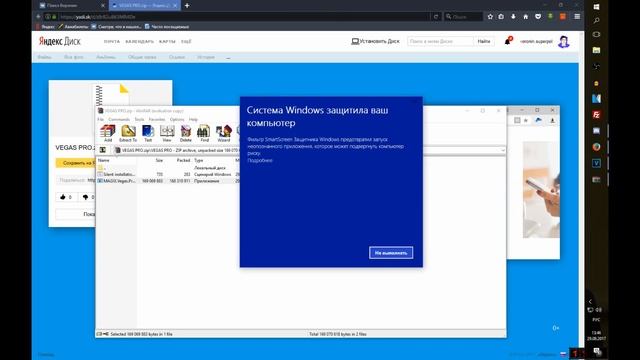
Task: Click thumbs-down dislike button
Action: pos(88,197)
